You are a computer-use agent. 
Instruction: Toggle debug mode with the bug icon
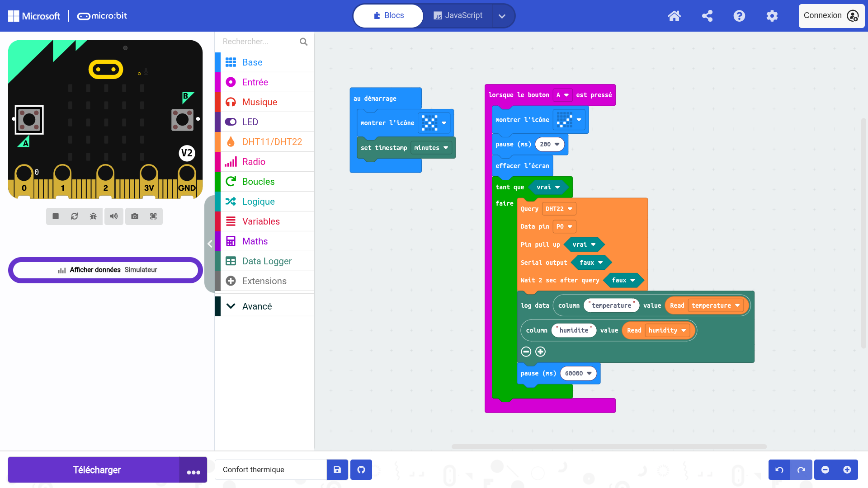93,216
